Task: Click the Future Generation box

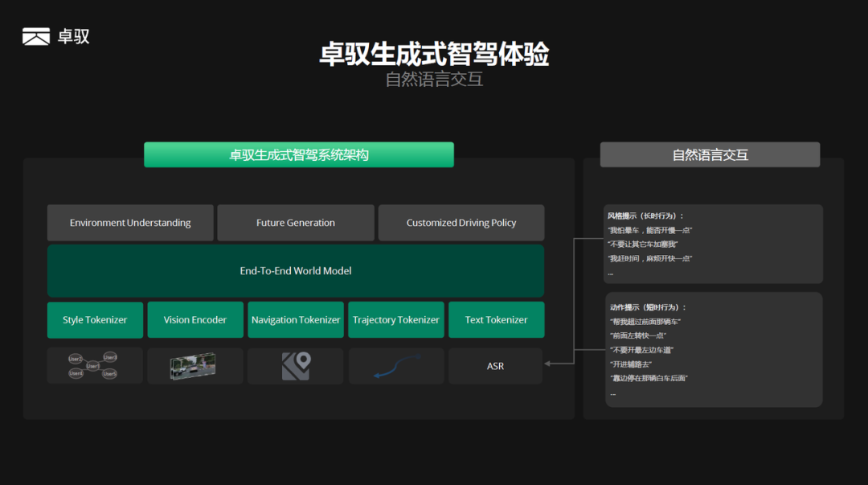Action: (296, 223)
